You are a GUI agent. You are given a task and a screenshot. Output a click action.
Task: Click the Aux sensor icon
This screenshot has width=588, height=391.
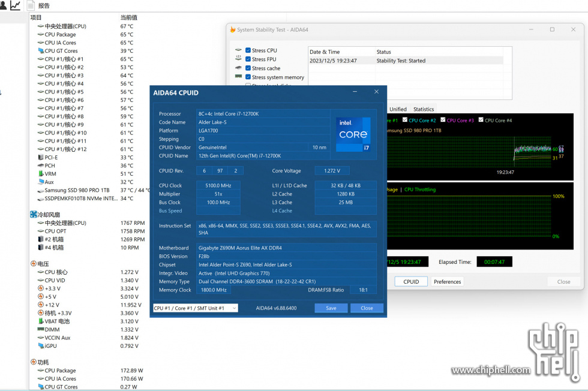(41, 182)
